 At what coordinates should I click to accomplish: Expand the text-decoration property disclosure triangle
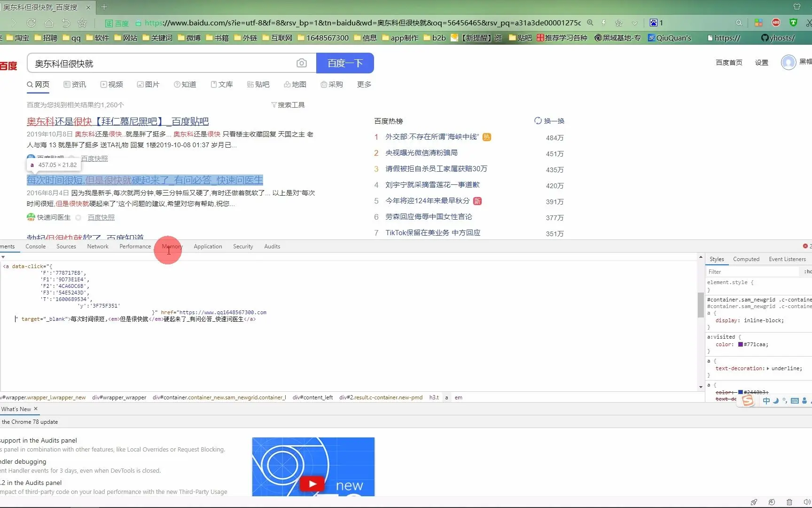pos(768,368)
